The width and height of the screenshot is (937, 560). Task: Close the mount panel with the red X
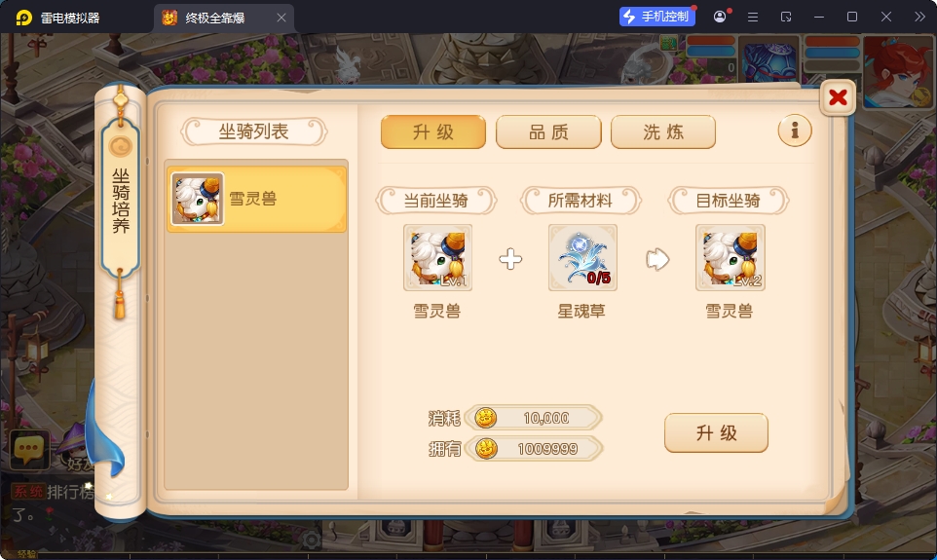click(x=838, y=97)
